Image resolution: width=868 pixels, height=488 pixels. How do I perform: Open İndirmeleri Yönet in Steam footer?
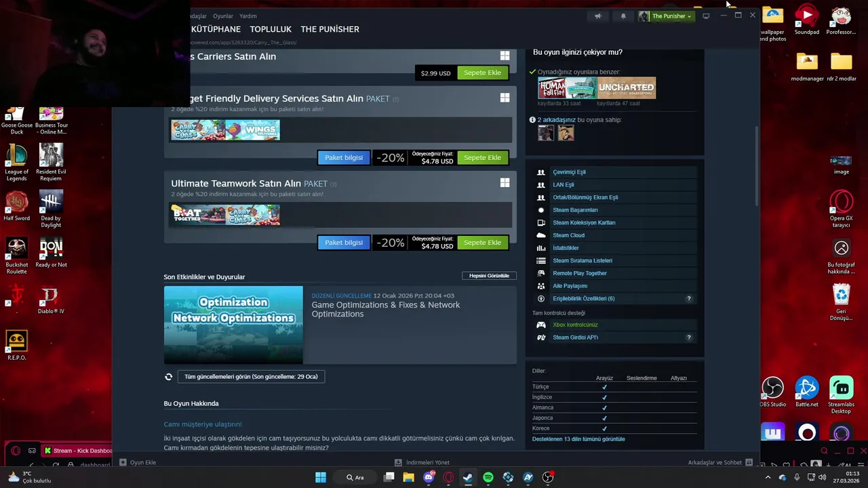point(422,462)
